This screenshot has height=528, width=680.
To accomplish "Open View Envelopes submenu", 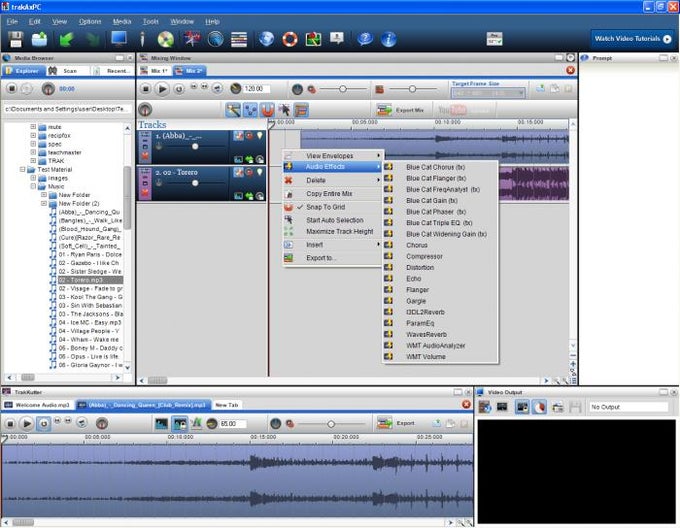I will point(332,156).
